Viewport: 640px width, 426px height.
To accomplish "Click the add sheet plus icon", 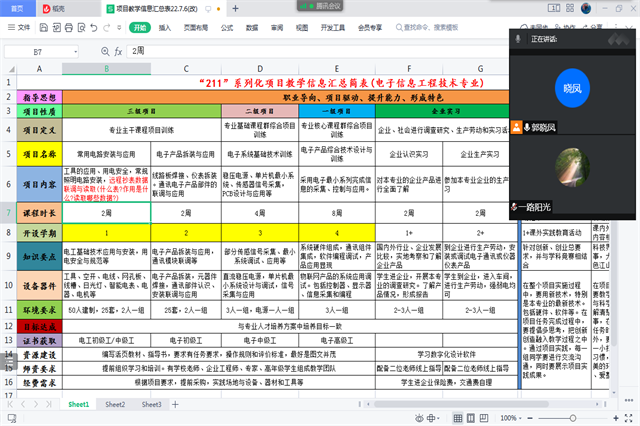I will coord(175,404).
